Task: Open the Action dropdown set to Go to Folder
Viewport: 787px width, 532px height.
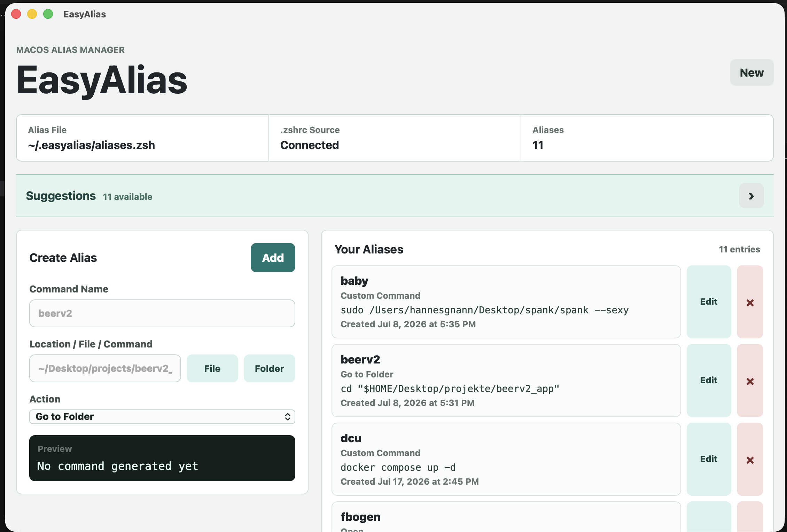Action: coord(162,417)
